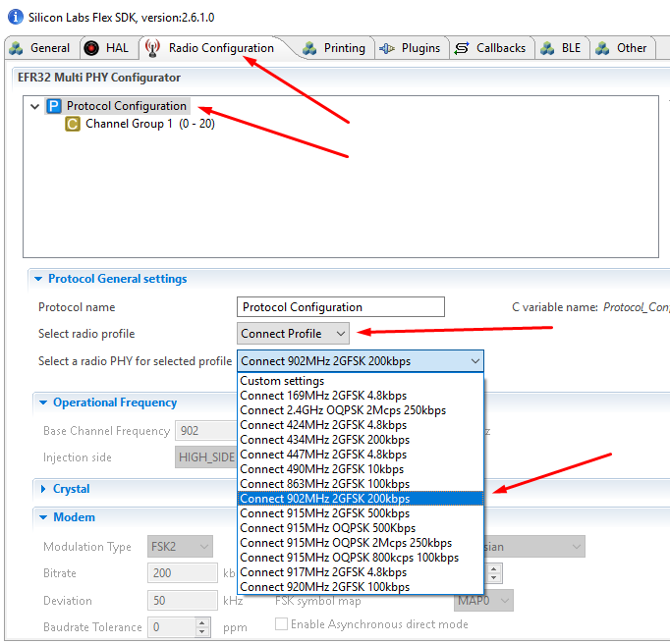670x644 pixels.
Task: Click the Baudrate Tolerance field
Action: (x=172, y=627)
